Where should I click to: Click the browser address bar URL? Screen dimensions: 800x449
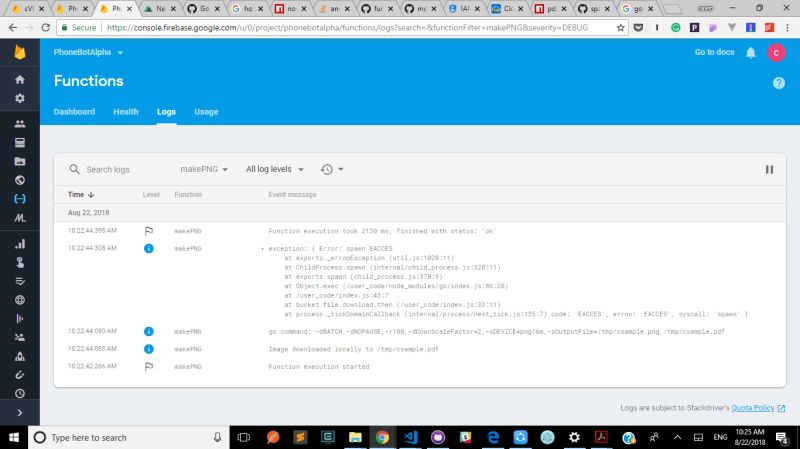[347, 28]
